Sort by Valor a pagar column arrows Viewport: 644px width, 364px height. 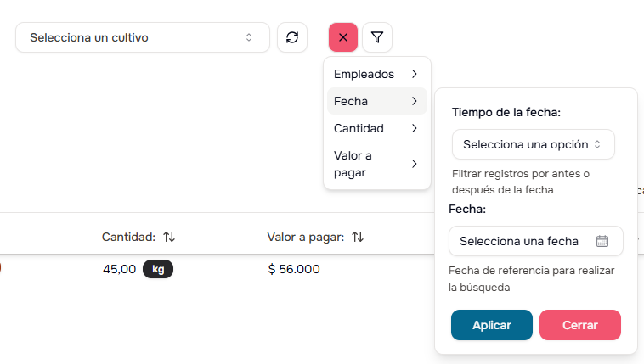pos(358,237)
